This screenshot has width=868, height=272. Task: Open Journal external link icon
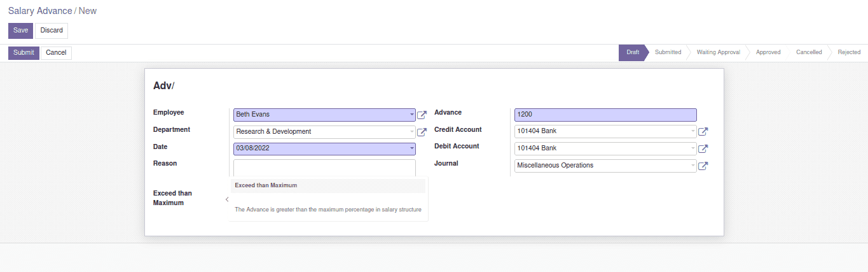click(703, 166)
